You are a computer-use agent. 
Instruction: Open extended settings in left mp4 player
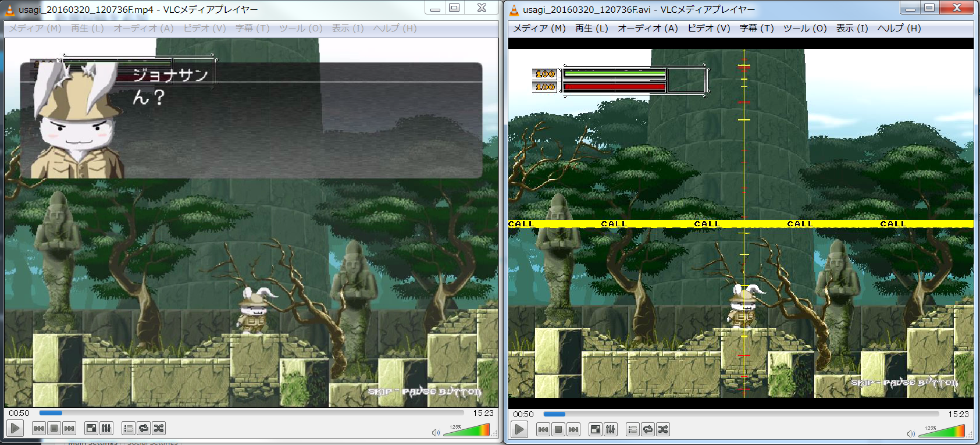(x=106, y=429)
